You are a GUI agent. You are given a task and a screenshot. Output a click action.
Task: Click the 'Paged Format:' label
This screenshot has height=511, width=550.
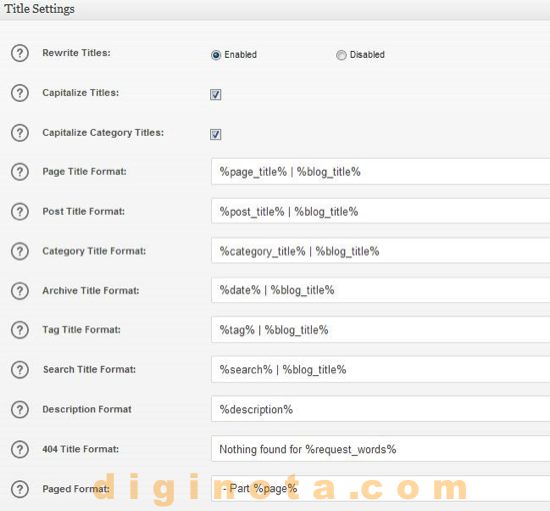coord(76,489)
